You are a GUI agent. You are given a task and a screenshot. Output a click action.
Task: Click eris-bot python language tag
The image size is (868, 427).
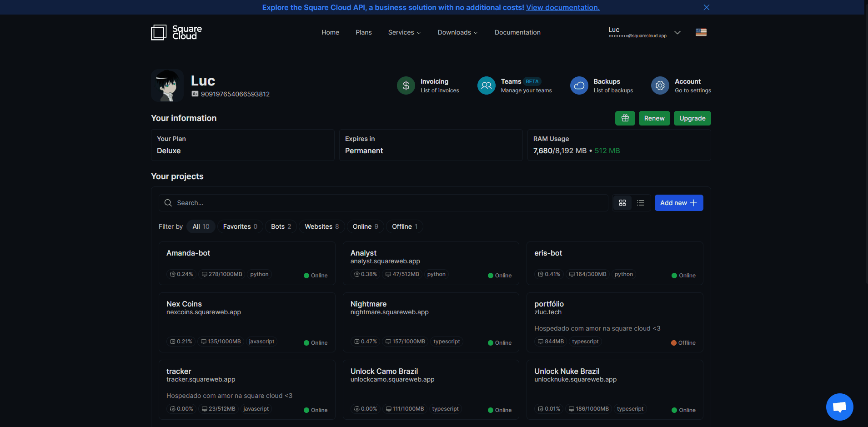point(624,274)
